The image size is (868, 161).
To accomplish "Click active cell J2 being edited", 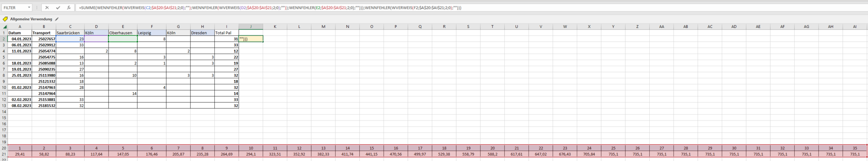I will [x=251, y=39].
